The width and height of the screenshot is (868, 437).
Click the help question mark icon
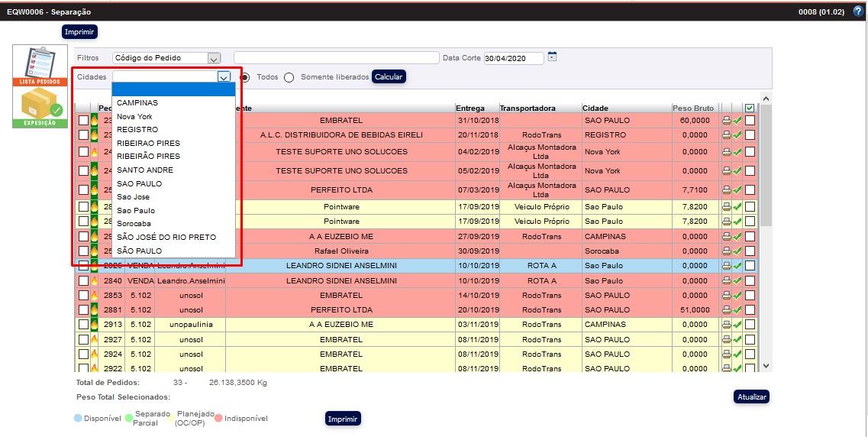pyautogui.click(x=857, y=11)
